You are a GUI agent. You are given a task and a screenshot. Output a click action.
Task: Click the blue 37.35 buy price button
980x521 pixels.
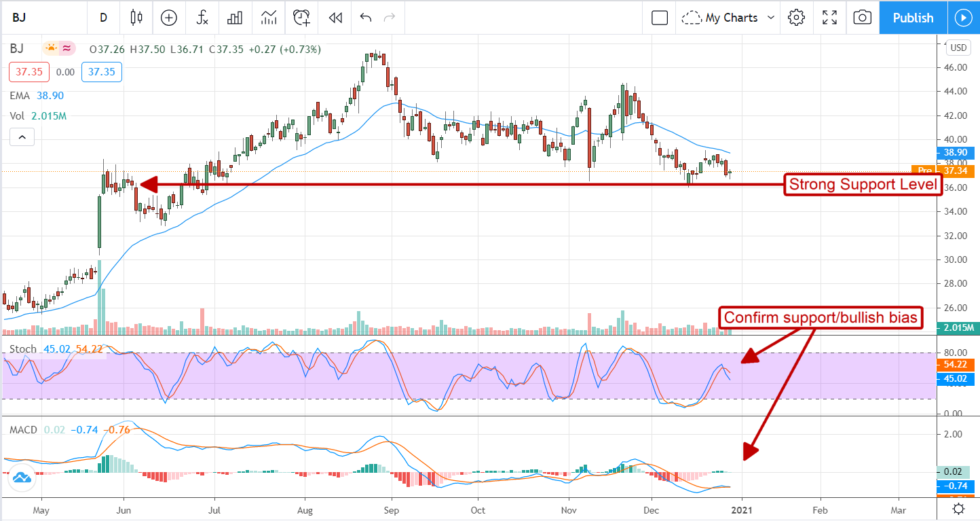[102, 71]
